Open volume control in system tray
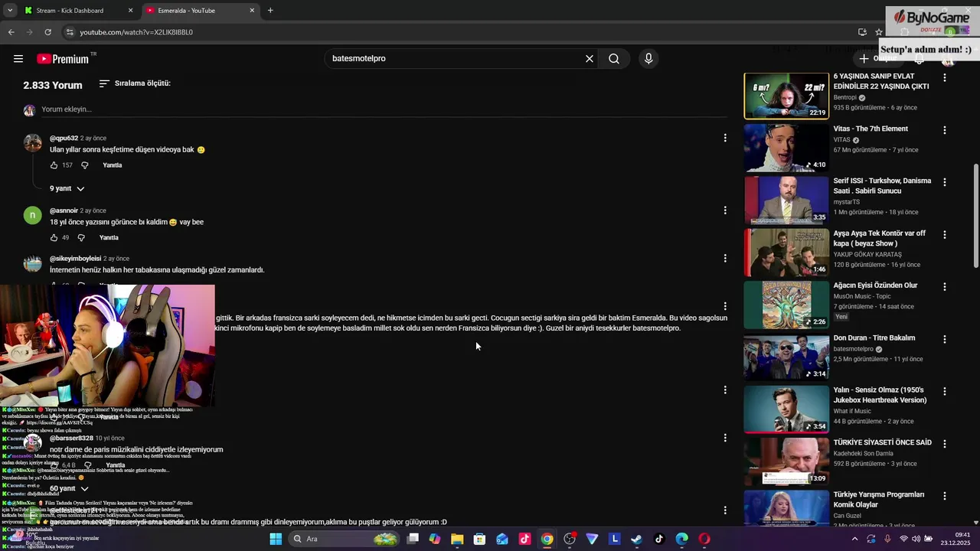Screen dimensions: 980x551 916,539
